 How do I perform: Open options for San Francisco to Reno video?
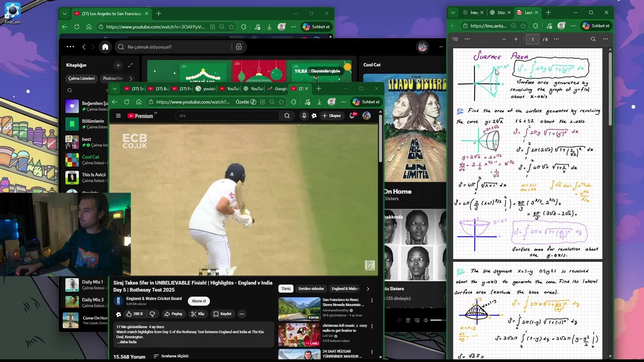tap(372, 300)
